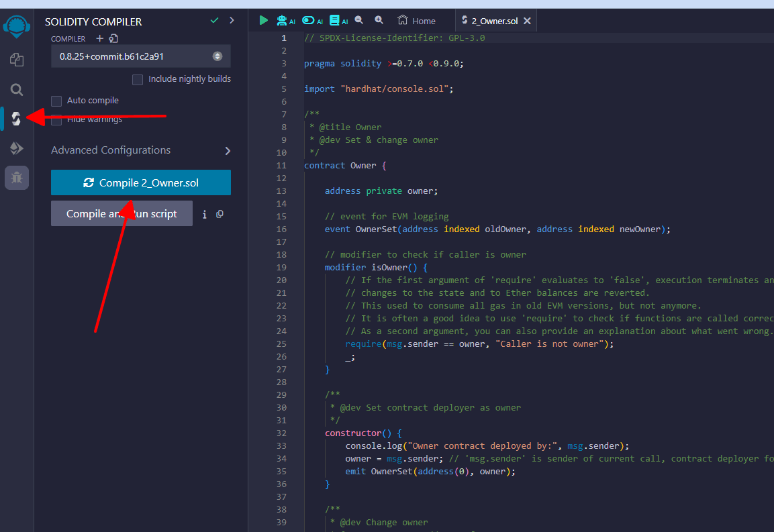
Task: Select the Solidity compiler sidebar icon
Action: 16,119
